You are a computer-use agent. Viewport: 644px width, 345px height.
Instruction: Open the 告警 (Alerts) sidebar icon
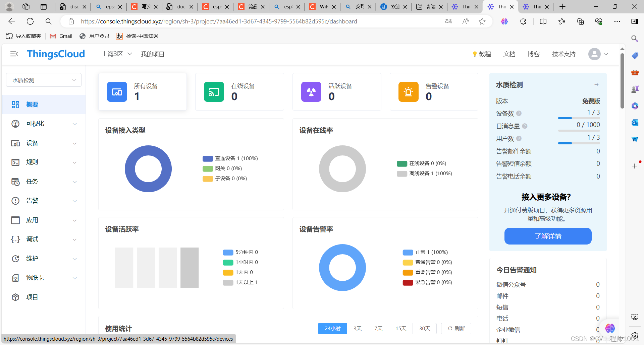(x=15, y=201)
